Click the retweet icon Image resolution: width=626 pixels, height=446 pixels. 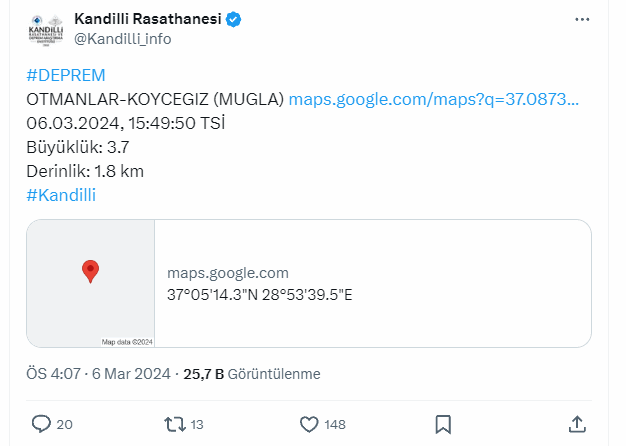175,424
